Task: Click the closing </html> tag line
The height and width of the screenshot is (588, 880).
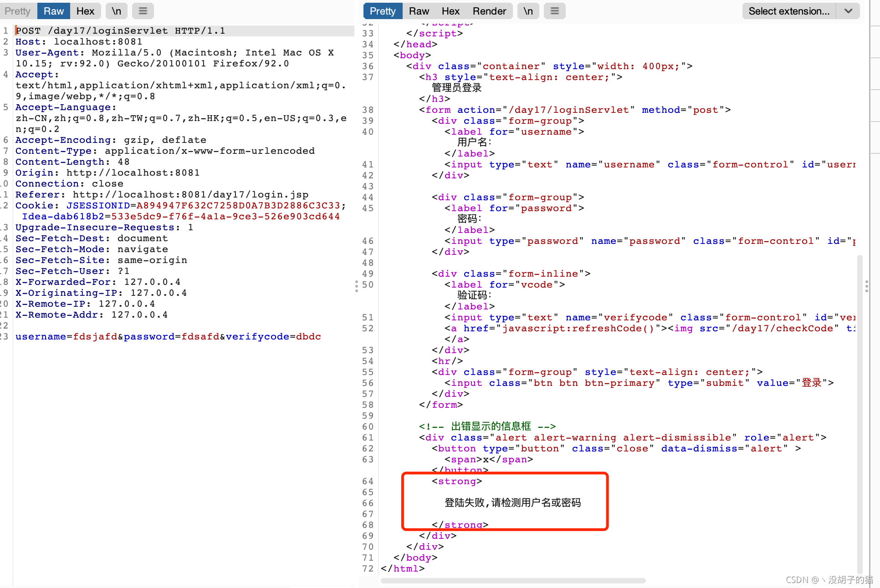Action: (x=403, y=568)
